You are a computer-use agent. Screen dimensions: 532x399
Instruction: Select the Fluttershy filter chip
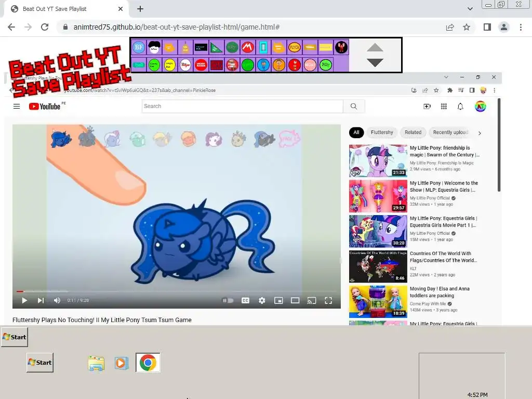[382, 132]
